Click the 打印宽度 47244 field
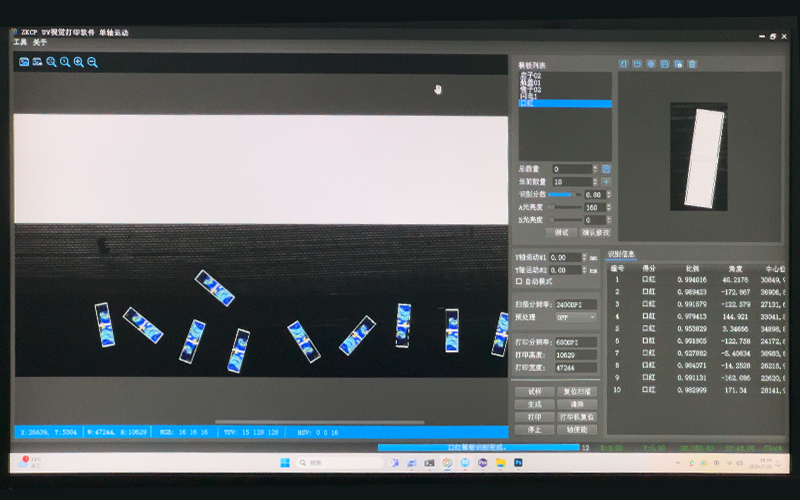The height and width of the screenshot is (500, 800). (576, 368)
